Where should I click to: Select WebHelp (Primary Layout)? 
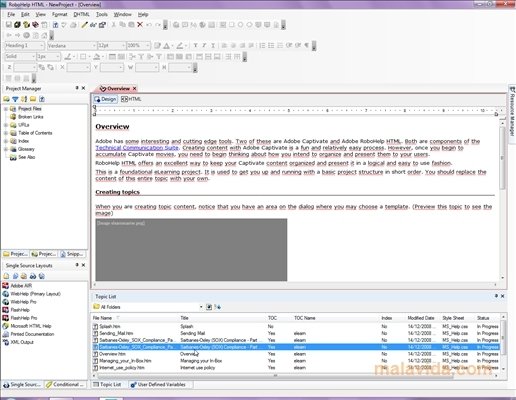(x=31, y=294)
